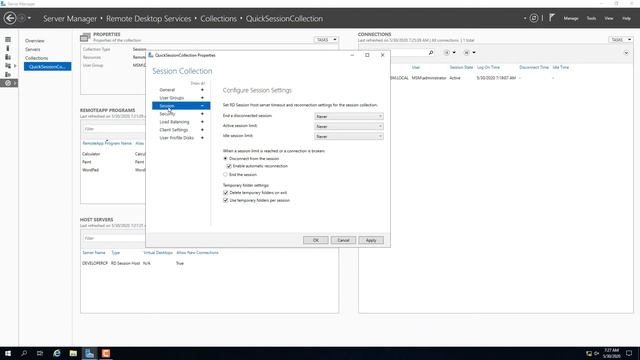Click the QuickSessionCollection Properties dialog title icon
640x360 pixels.
[151, 55]
